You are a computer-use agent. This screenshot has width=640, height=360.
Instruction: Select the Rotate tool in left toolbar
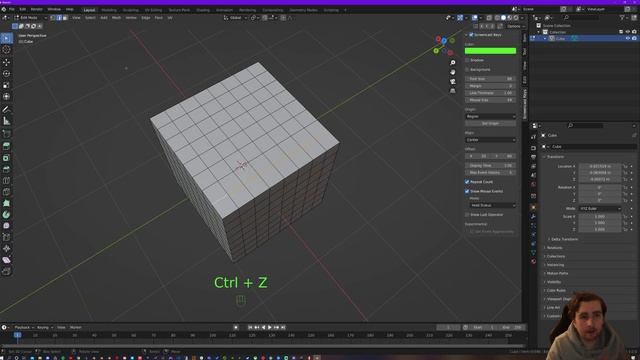tap(7, 74)
